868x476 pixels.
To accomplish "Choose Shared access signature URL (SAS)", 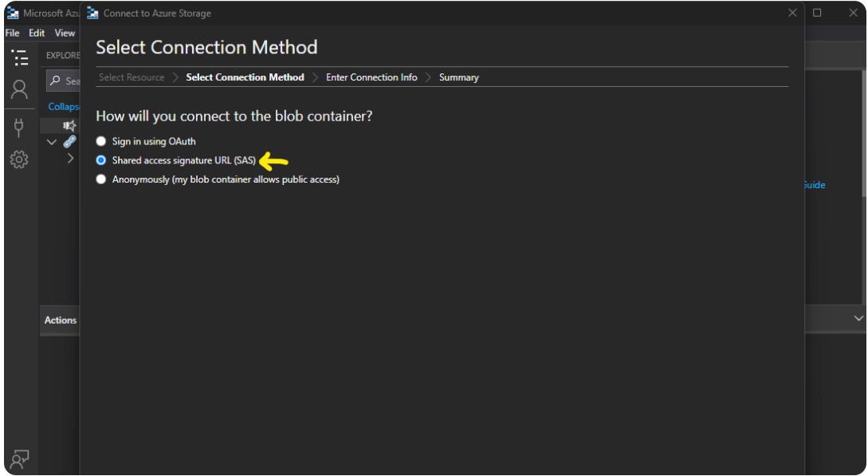I will 101,160.
